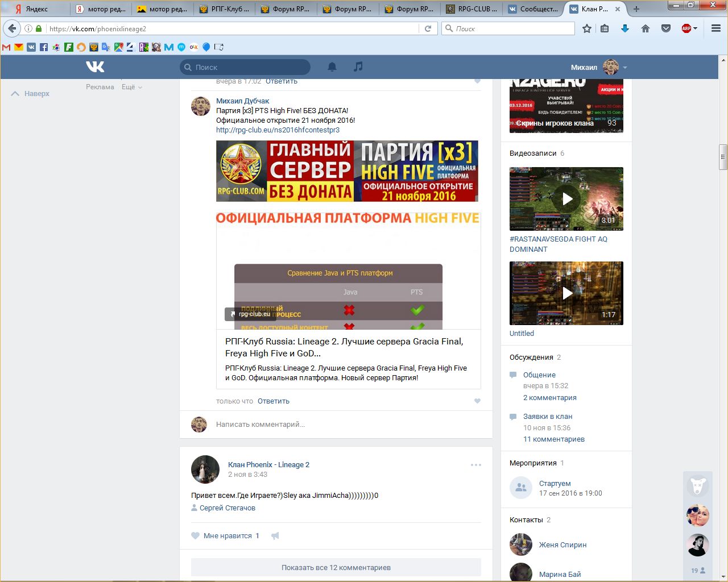Show site identity info icon in the address bar
Image resolution: width=728 pixels, height=582 pixels.
[28, 28]
